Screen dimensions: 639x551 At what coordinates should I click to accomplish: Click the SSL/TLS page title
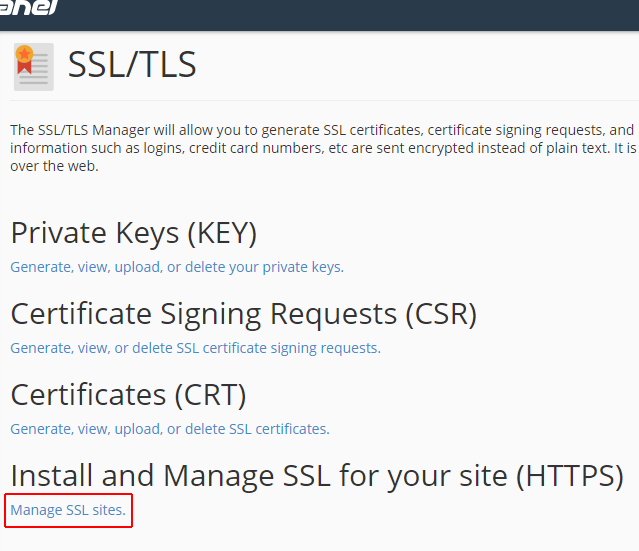(x=132, y=64)
